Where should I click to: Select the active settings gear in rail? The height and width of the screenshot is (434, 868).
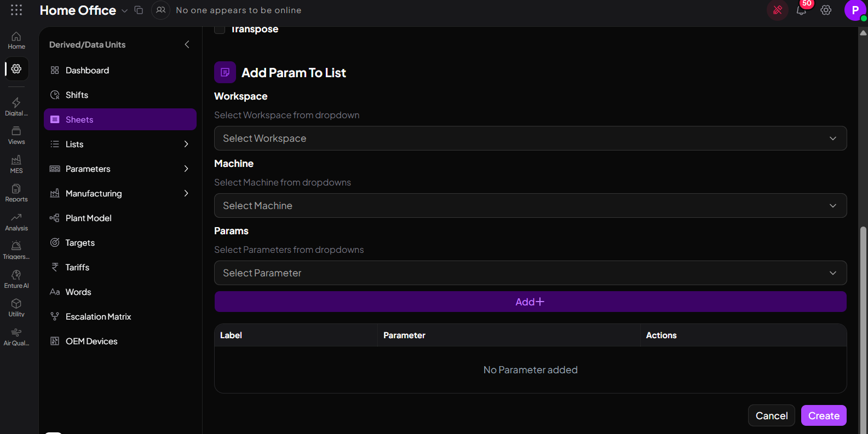[16, 69]
